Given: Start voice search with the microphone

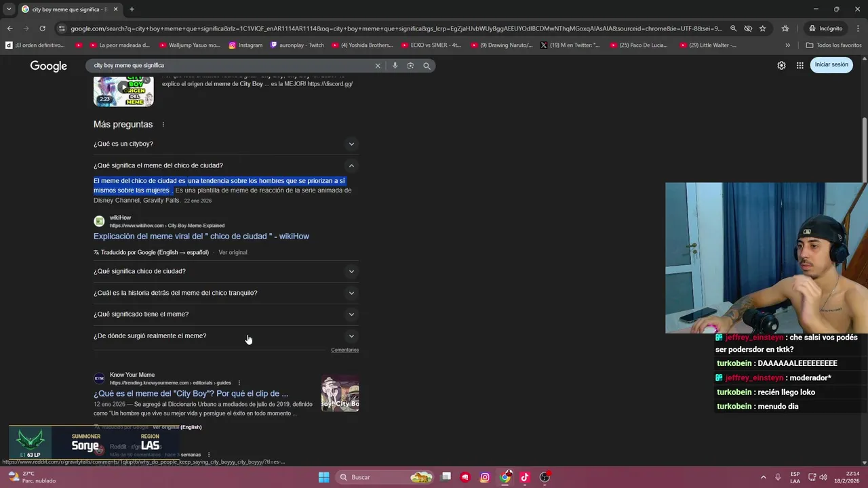Looking at the screenshot, I should (395, 66).
